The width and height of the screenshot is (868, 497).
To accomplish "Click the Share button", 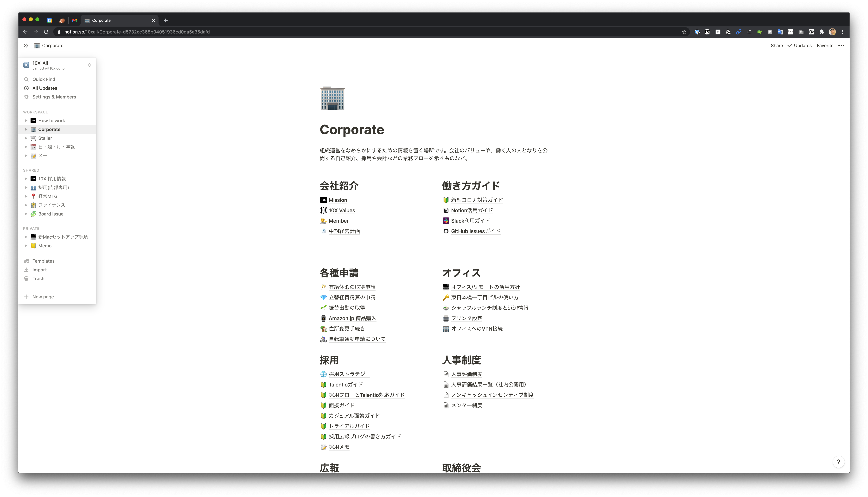I will click(x=777, y=45).
